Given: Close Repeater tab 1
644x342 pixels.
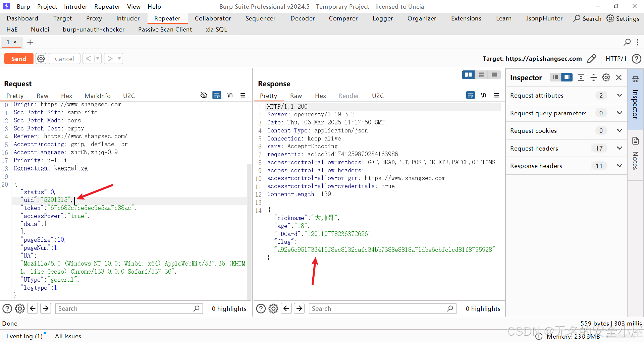Looking at the screenshot, I should (x=15, y=42).
